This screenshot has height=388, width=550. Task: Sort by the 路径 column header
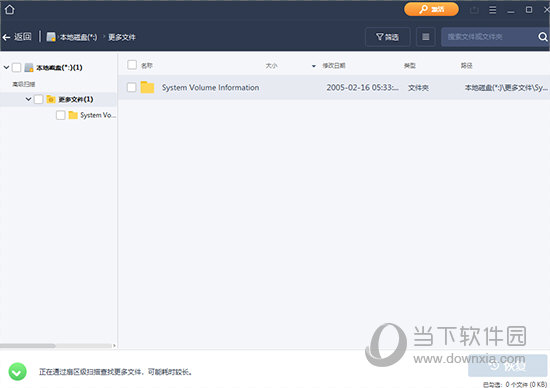[466, 66]
